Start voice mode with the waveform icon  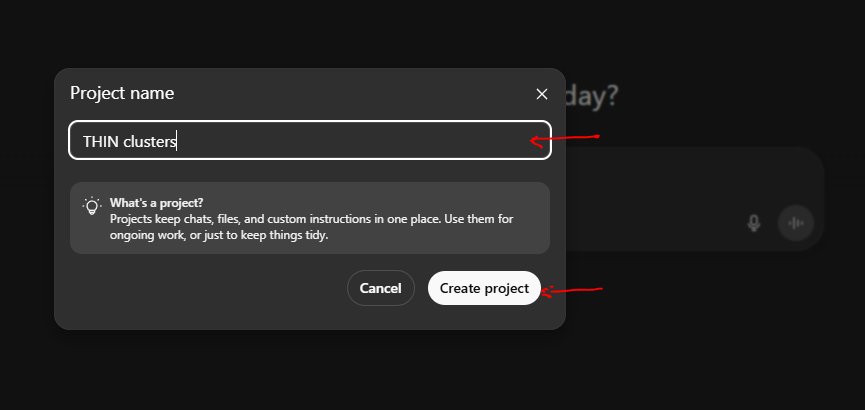click(796, 222)
